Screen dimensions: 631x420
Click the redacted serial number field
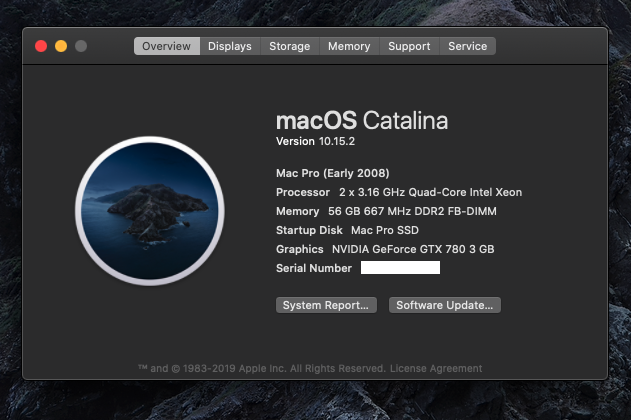[x=400, y=268]
